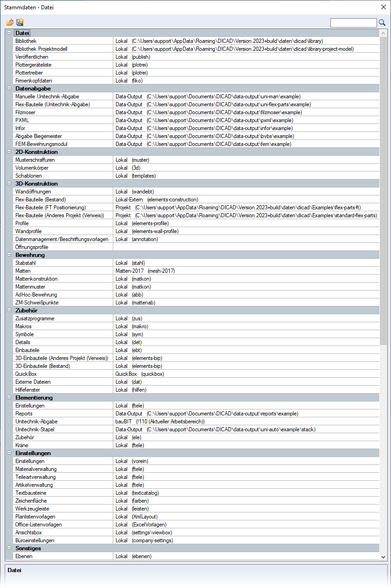This screenshot has width=391, height=588.
Task: Click the save disk icon in toolbar
Action: 20,22
